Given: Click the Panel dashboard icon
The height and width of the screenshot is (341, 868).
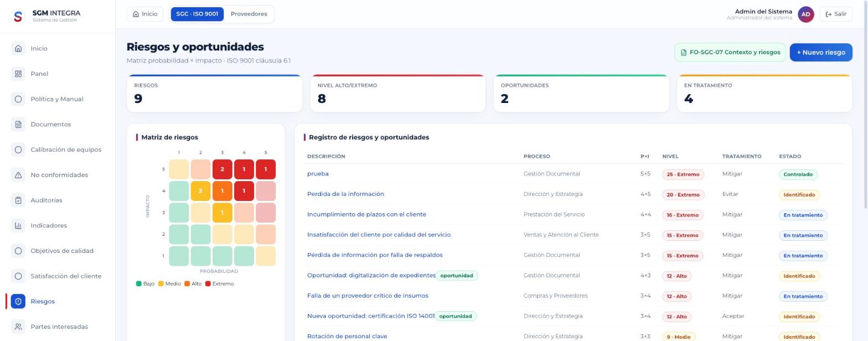Looking at the screenshot, I should coord(18,74).
